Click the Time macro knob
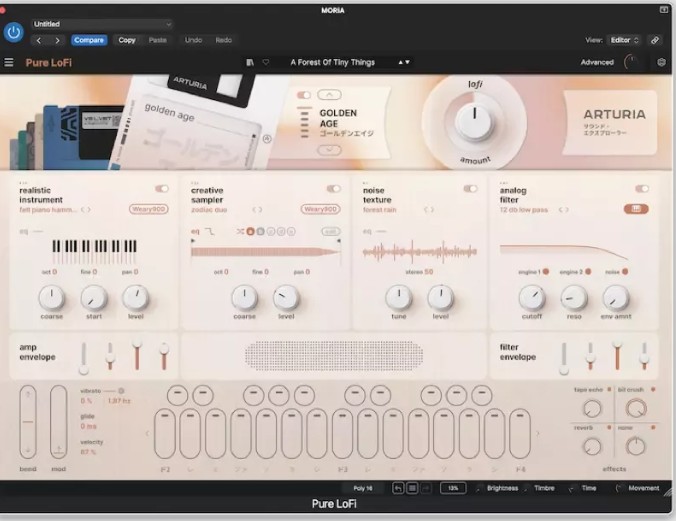Image resolution: width=676 pixels, height=521 pixels. coord(572,489)
